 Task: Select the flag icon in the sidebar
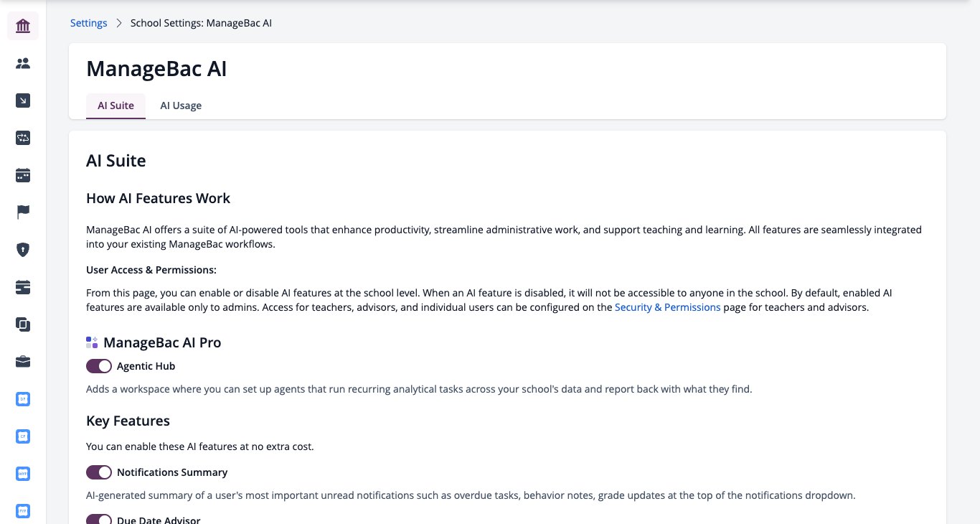click(23, 212)
